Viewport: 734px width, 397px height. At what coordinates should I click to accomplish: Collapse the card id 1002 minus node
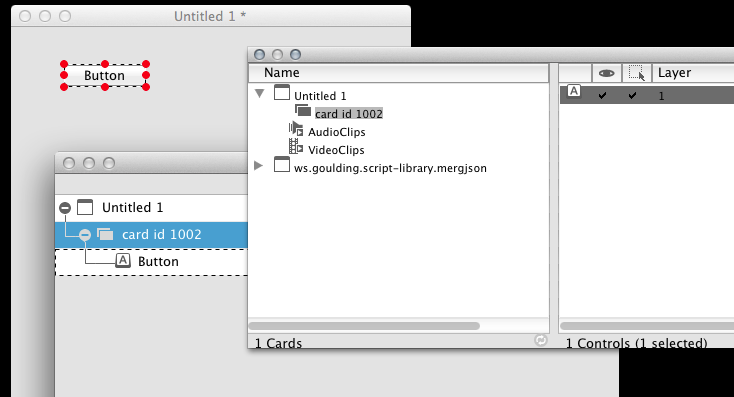(85, 235)
